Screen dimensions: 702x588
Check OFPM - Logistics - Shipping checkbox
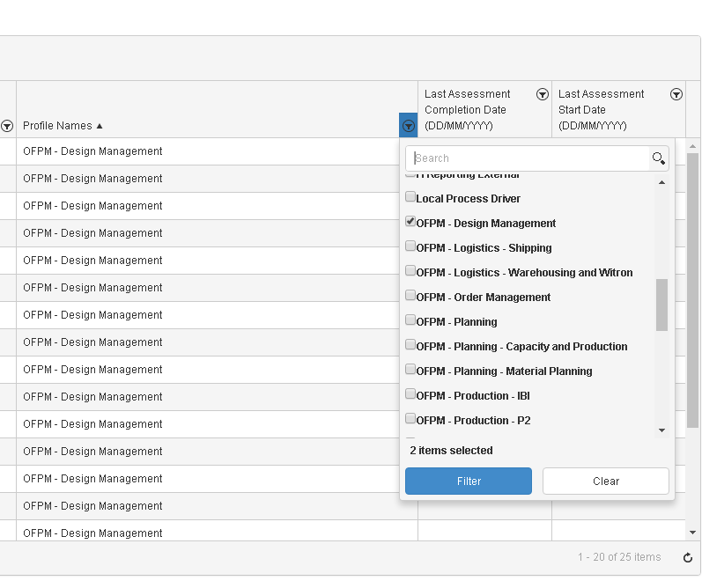[410, 246]
